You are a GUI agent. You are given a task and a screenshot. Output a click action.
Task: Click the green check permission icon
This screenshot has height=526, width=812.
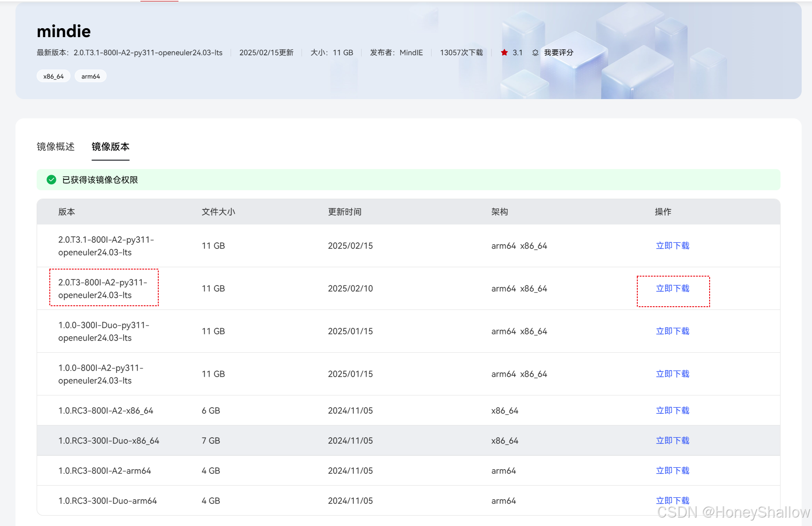point(52,180)
